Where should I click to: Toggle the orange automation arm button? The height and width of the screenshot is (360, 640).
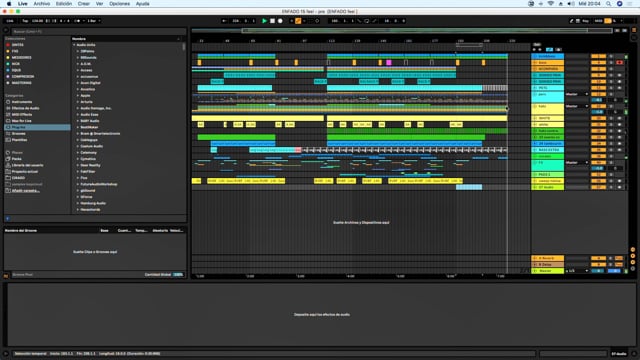(x=298, y=21)
